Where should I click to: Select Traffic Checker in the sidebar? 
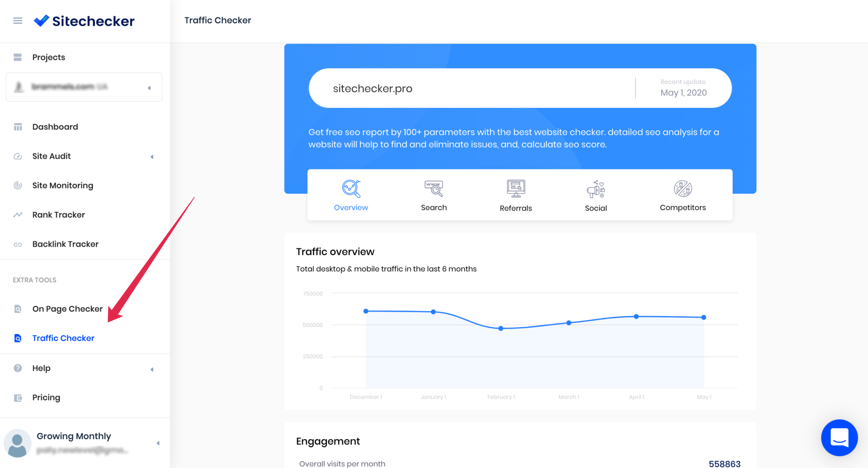click(63, 338)
